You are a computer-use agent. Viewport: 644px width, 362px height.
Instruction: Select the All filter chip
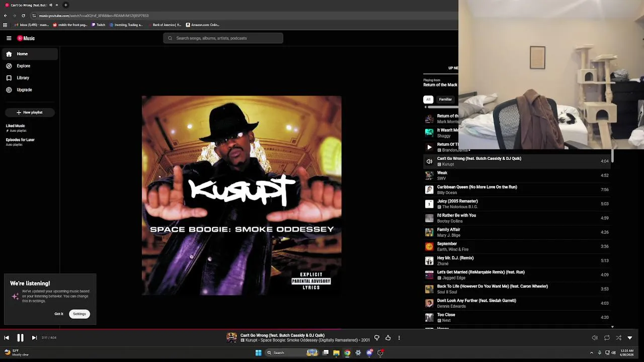click(x=428, y=100)
